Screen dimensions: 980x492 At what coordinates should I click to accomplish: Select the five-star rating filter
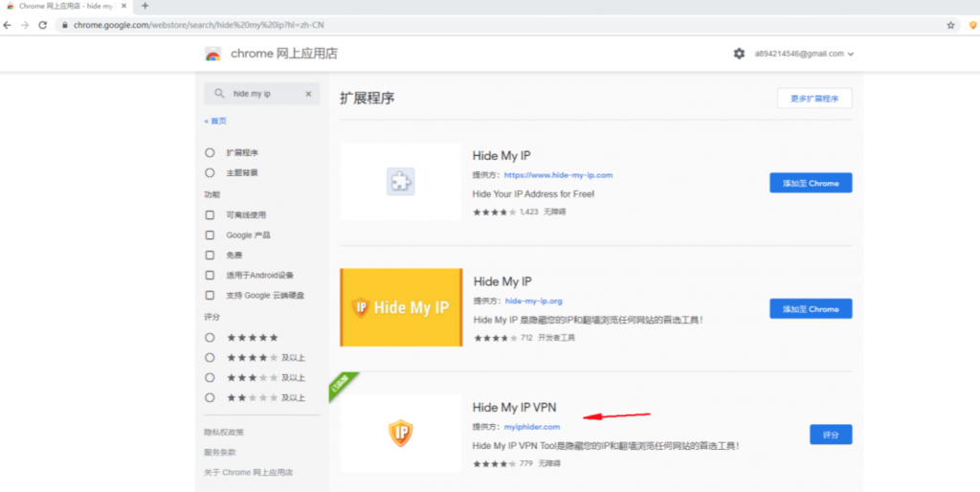click(210, 338)
